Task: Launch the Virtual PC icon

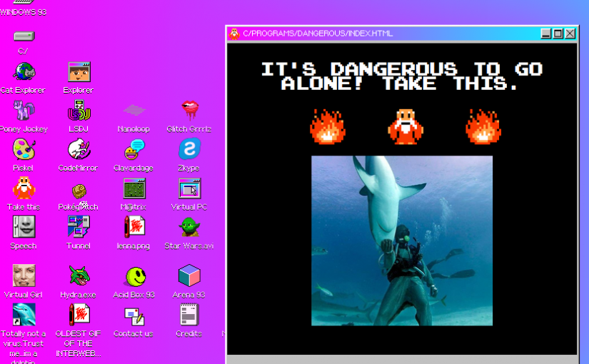Action: pos(190,188)
